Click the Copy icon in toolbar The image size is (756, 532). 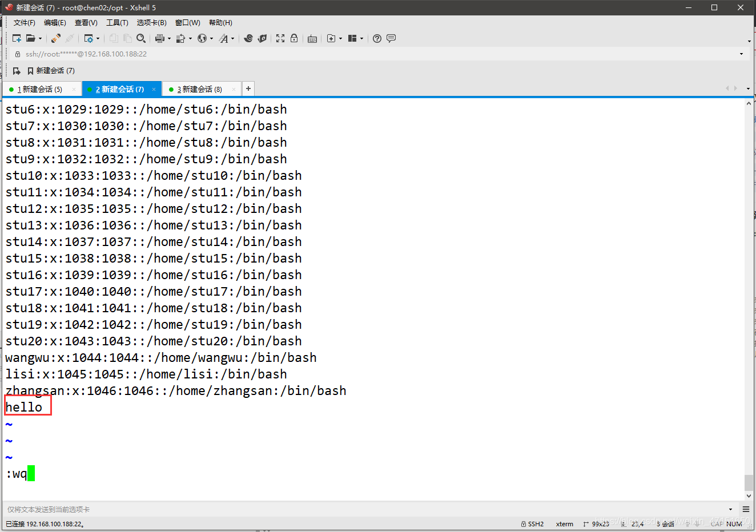pyautogui.click(x=114, y=38)
